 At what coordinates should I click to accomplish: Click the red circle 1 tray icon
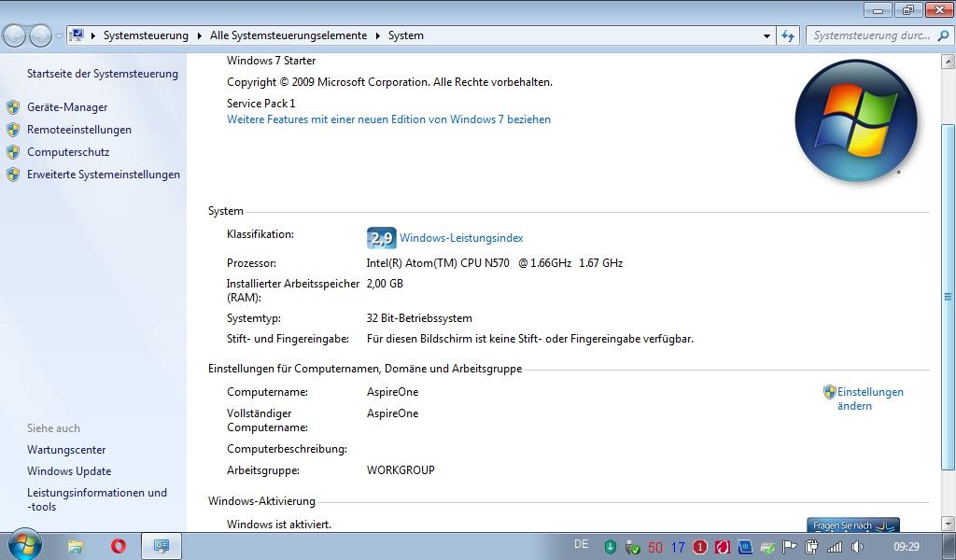[x=700, y=547]
